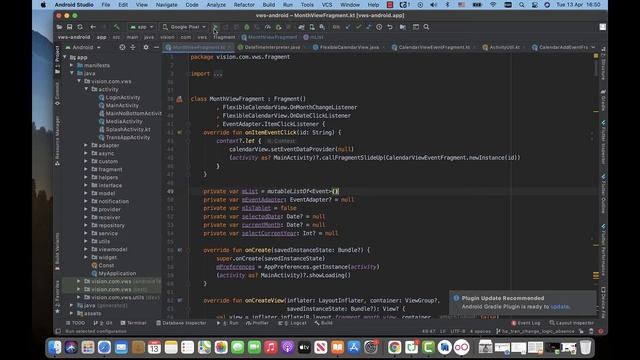Expand the import fold in editor
Viewport: 640px width, 360px height.
218,74
